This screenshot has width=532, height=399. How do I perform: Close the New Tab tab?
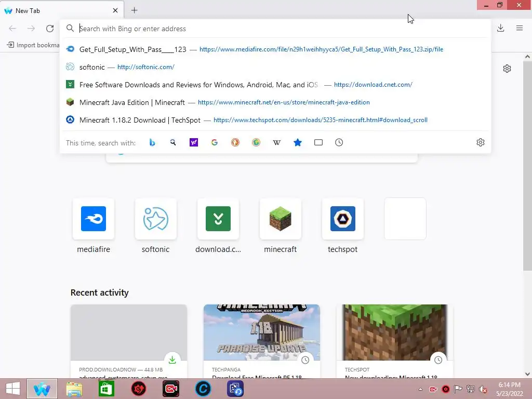pyautogui.click(x=115, y=10)
